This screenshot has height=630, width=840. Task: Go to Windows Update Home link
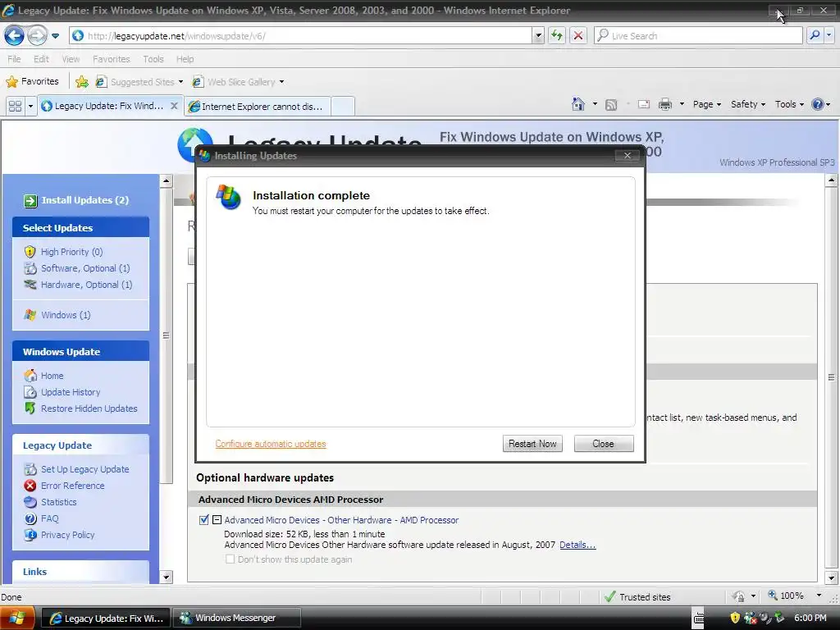click(x=44, y=376)
